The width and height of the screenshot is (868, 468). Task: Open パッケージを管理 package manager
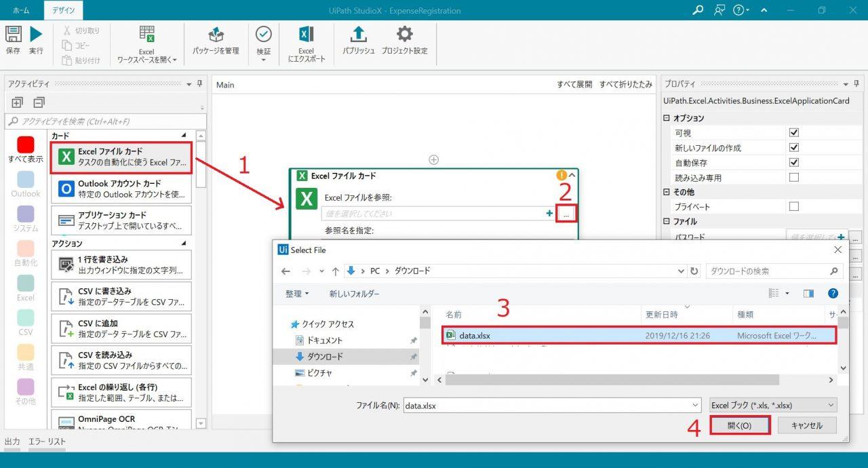[216, 41]
